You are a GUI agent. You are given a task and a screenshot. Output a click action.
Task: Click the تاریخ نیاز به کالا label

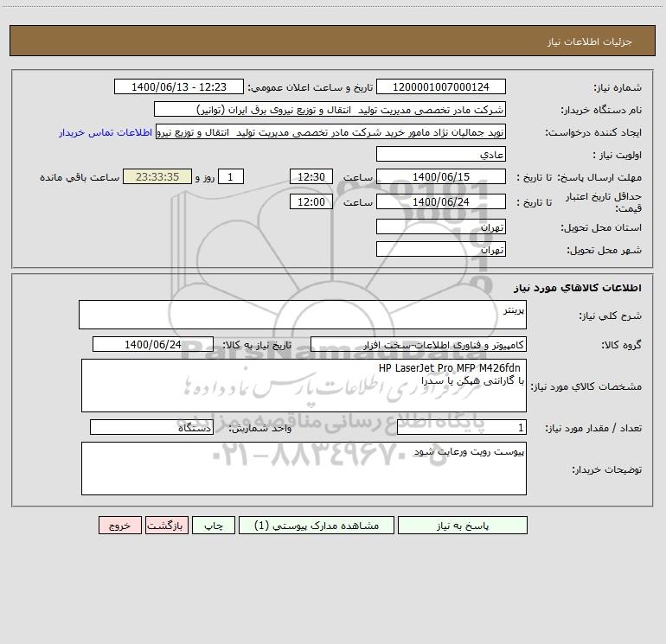click(x=257, y=345)
